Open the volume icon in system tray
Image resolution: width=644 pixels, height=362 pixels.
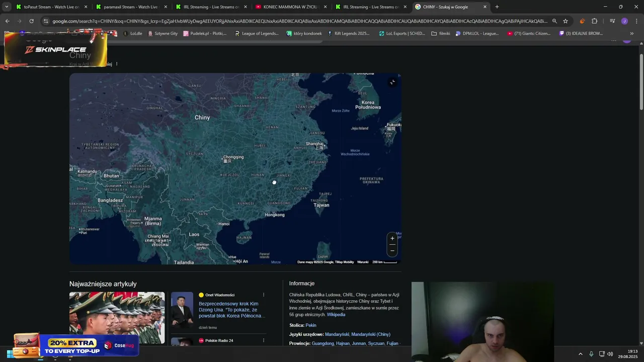point(610,354)
